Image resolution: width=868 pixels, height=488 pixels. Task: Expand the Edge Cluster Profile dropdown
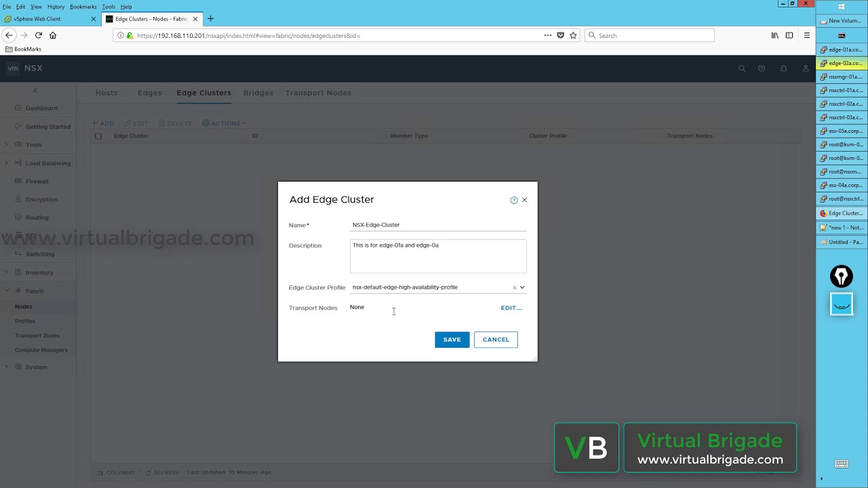pos(522,287)
